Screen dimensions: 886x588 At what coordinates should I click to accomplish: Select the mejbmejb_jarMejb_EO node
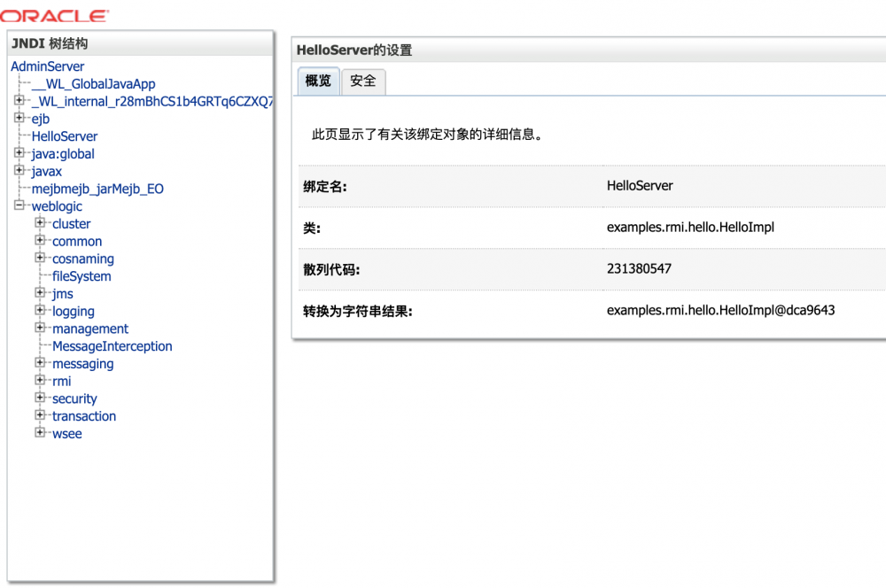point(97,189)
